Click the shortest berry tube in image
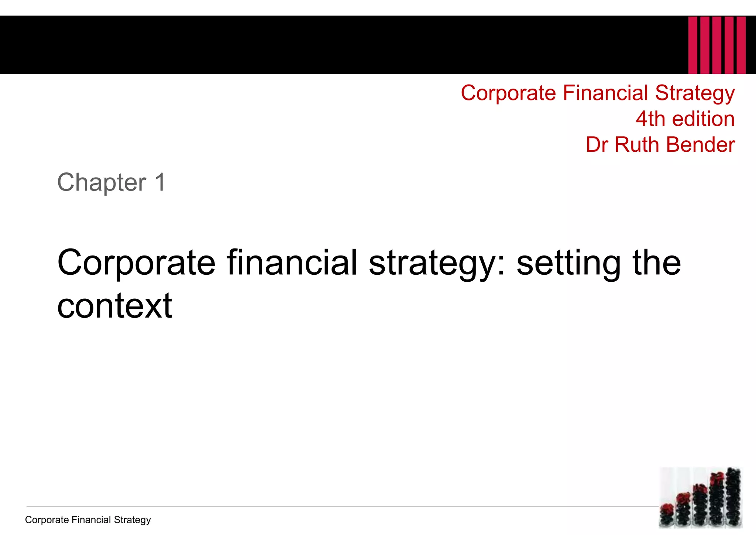 pyautogui.click(x=667, y=514)
